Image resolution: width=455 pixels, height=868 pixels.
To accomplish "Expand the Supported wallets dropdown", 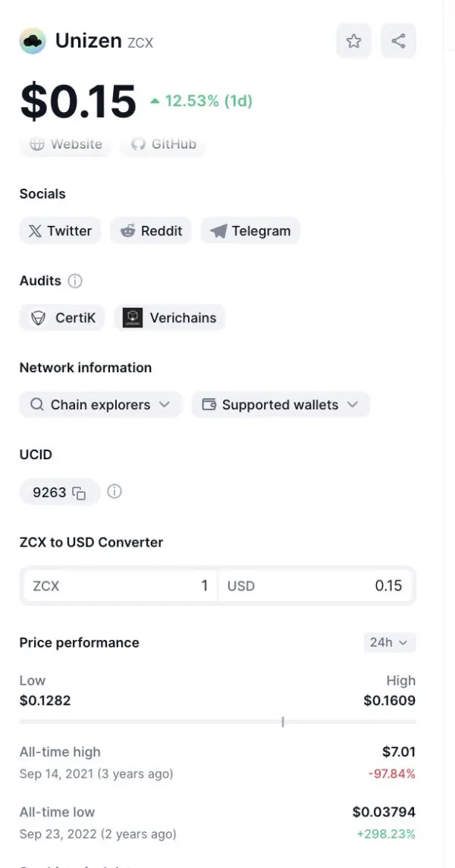I will 280,405.
